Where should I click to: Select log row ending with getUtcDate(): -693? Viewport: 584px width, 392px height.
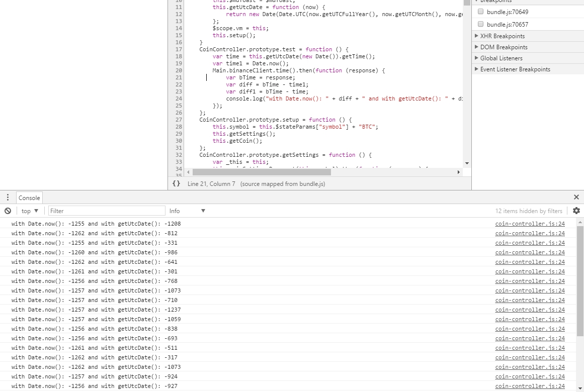click(x=288, y=338)
